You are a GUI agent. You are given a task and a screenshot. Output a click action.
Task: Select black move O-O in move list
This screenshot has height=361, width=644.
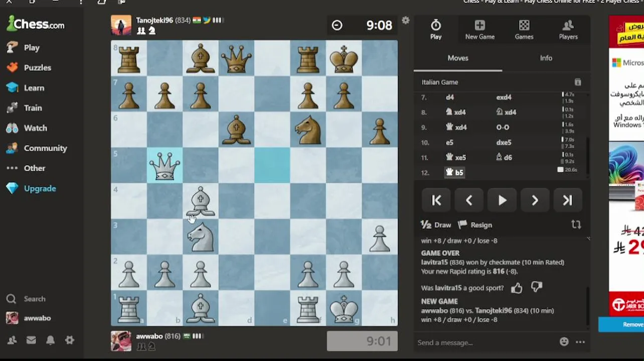(503, 127)
